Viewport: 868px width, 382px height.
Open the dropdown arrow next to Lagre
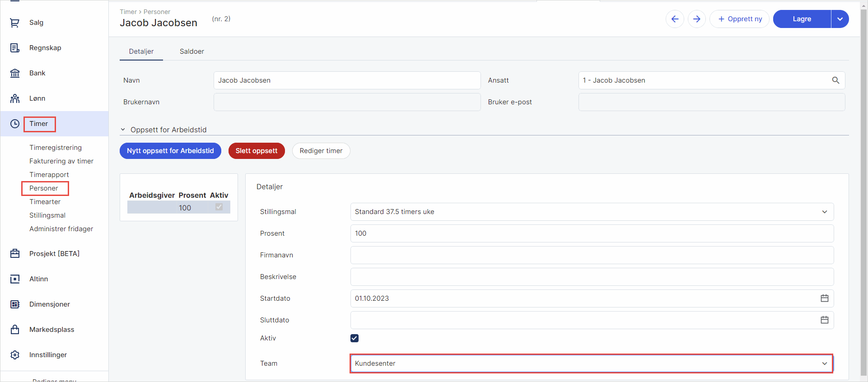pyautogui.click(x=840, y=19)
